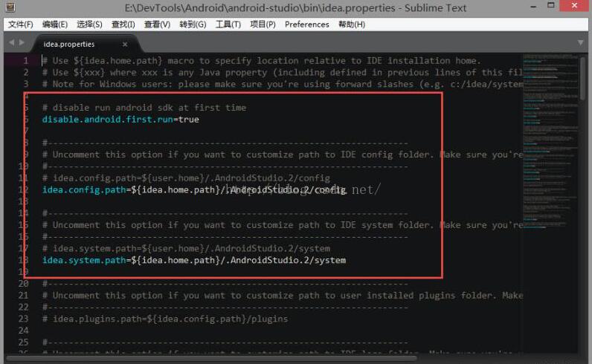Click commented '# idea.system.path=${user.home}' line
Viewport: 592px width, 364px height.
186,249
